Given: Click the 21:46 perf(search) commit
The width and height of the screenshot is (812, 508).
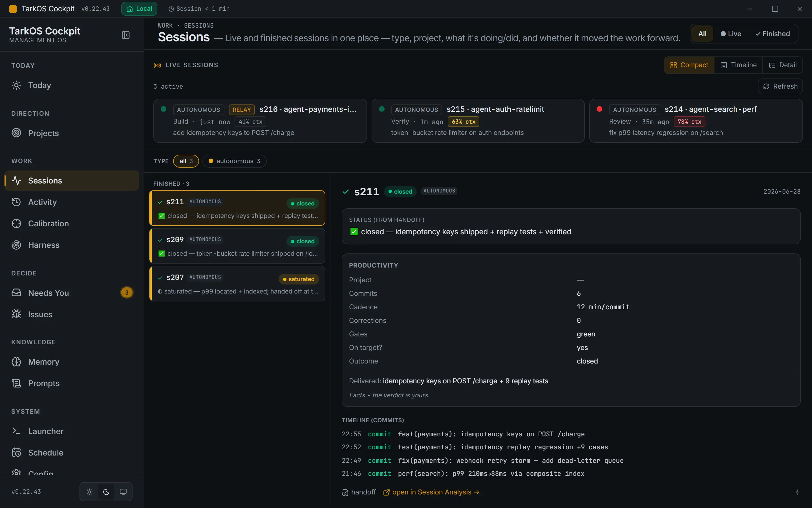Looking at the screenshot, I should [x=463, y=474].
